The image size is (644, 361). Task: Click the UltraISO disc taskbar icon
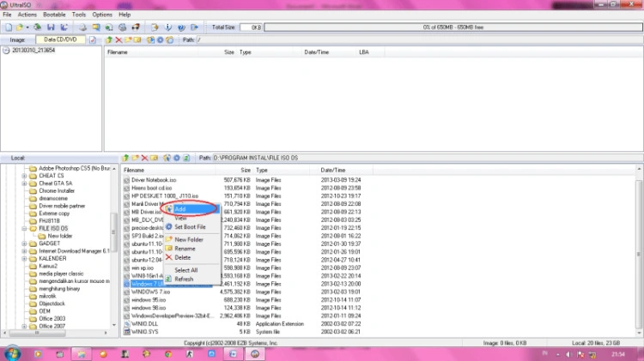(x=255, y=353)
